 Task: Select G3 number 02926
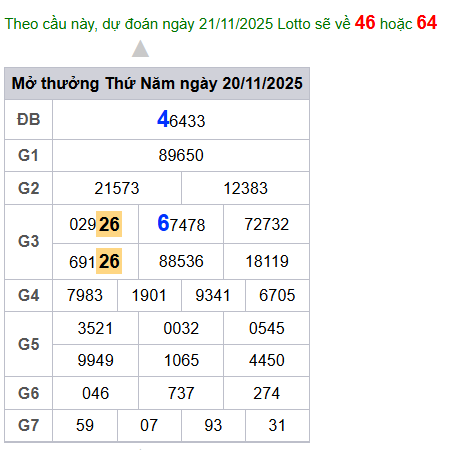click(x=95, y=224)
